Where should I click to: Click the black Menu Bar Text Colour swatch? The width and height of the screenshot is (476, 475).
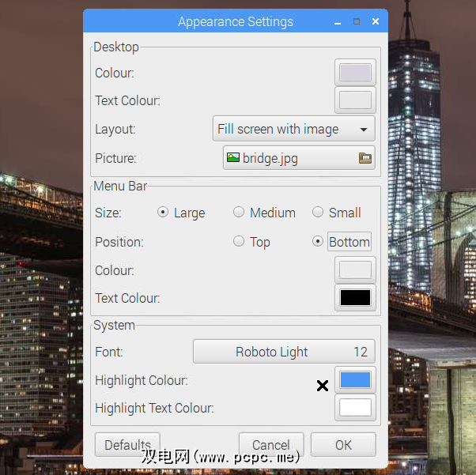tap(355, 298)
